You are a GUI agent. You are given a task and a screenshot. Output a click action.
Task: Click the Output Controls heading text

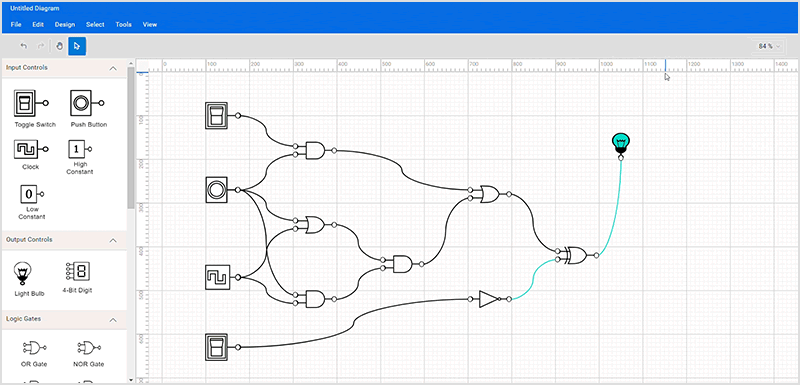click(29, 240)
